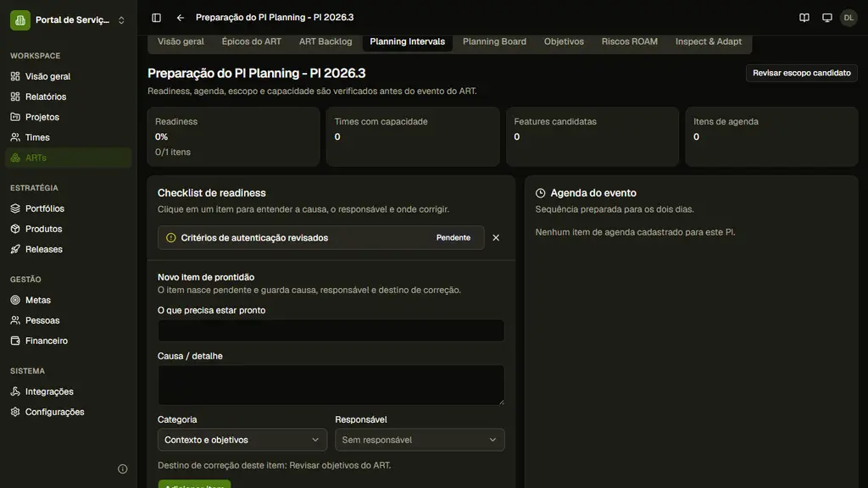Switch to the Visão geral tab
This screenshot has width=868, height=488.
(181, 42)
